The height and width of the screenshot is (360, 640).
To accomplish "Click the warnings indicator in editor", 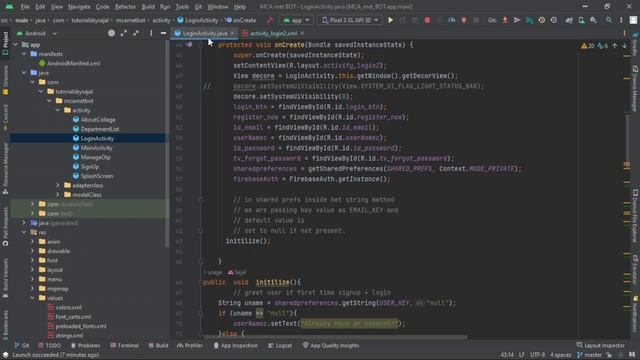I will pyautogui.click(x=587, y=46).
